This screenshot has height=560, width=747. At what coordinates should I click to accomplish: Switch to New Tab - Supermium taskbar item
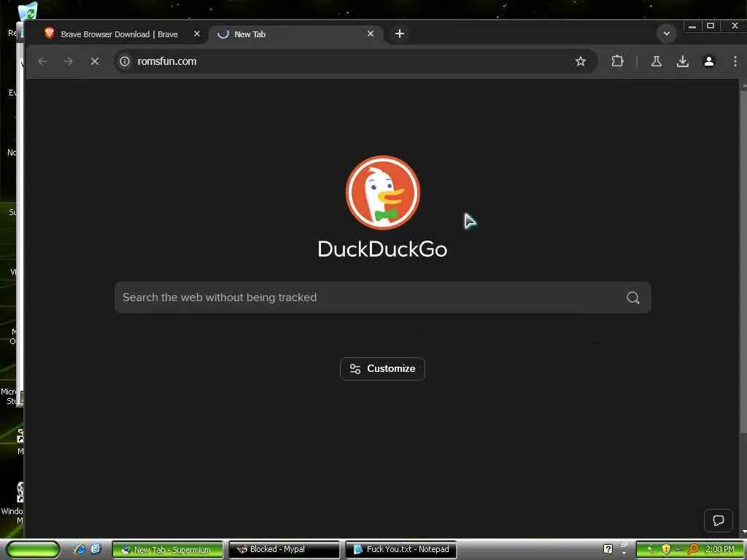pyautogui.click(x=167, y=550)
